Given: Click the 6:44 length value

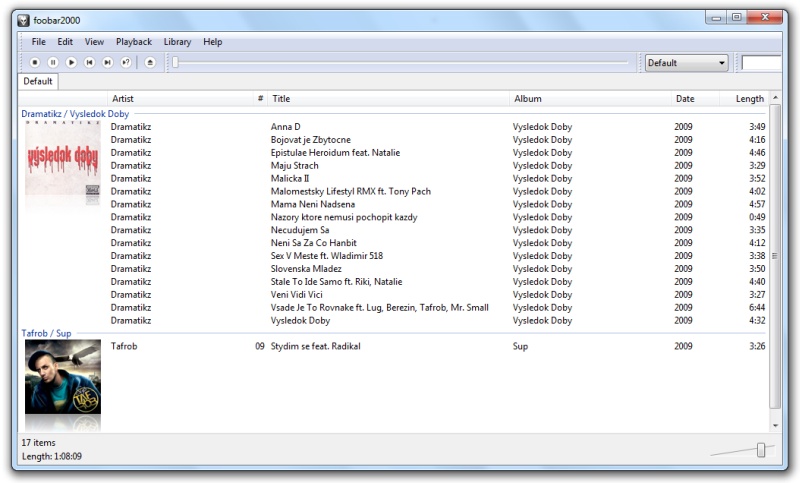Looking at the screenshot, I should [x=757, y=308].
